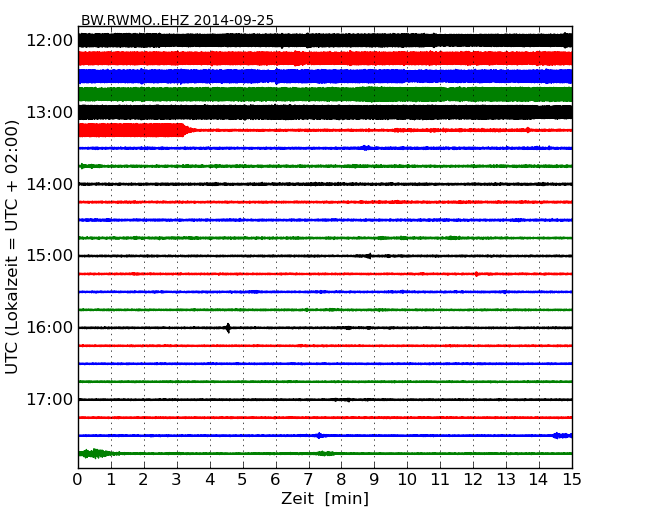This screenshot has height=520, width=650.
Task: Click the thick black 12:00 trace
Action: (325, 41)
